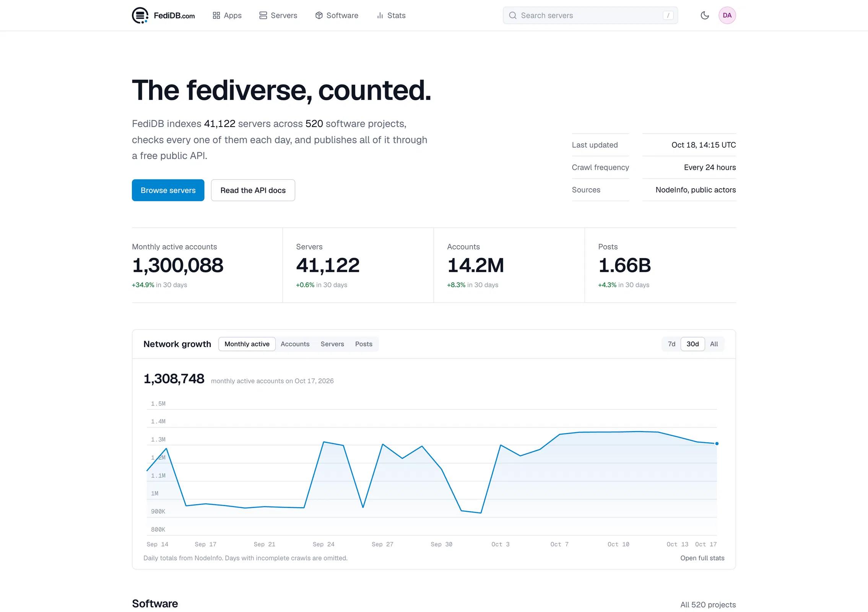Click the FediDB logo icon

[x=140, y=15]
